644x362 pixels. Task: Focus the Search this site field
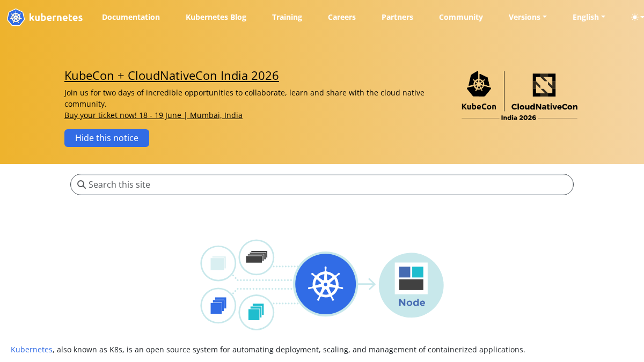point(322,184)
